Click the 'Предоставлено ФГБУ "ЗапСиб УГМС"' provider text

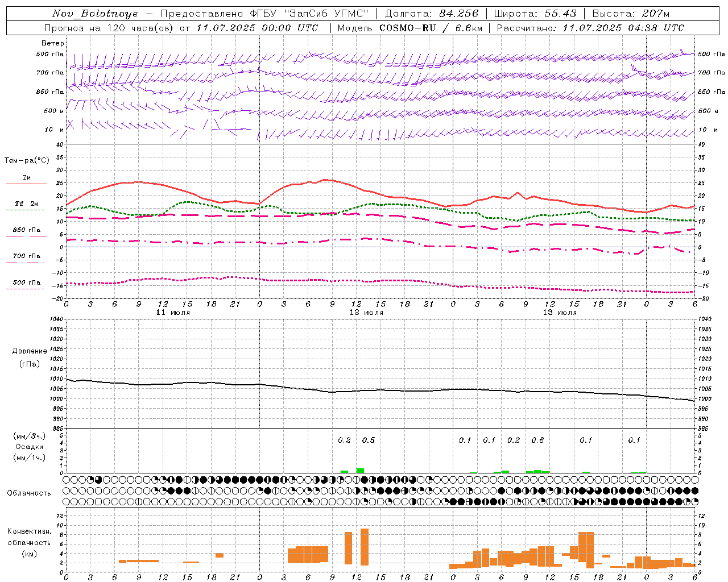pos(264,14)
